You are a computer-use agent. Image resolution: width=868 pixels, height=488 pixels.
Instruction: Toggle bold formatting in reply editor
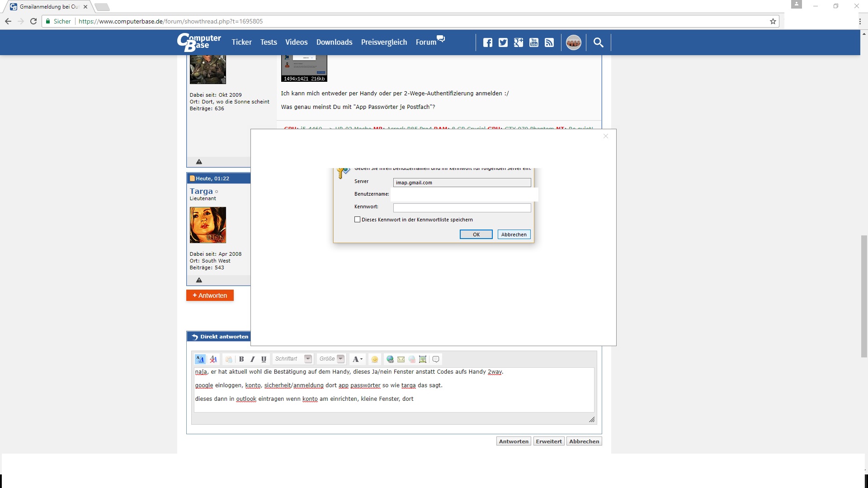click(x=241, y=359)
